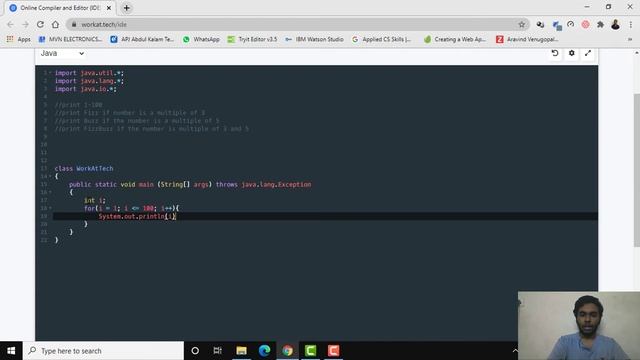Viewport: 640px width, 360px height.
Task: Open the Aravind Venugopal bookmark
Action: coord(527,39)
